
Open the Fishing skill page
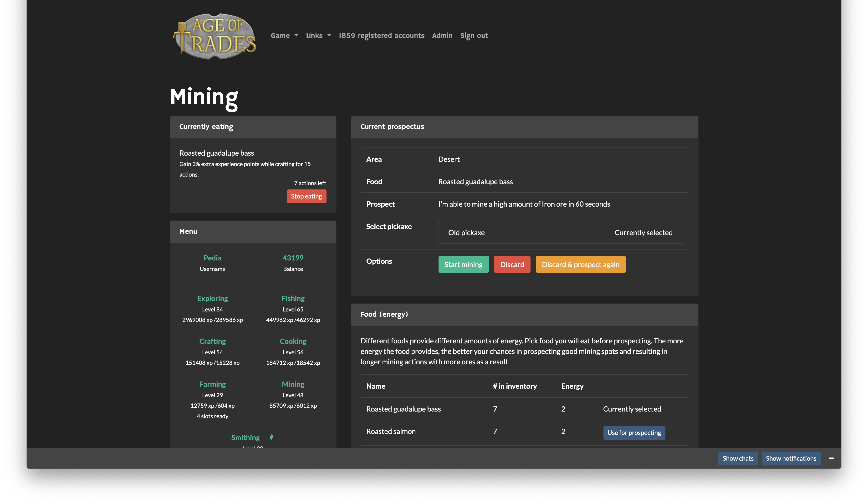[x=293, y=298]
